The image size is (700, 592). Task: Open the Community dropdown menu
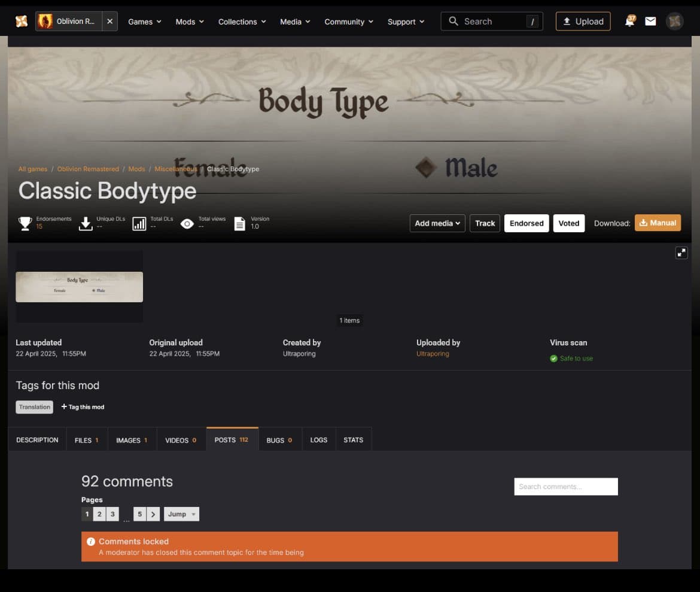click(x=349, y=22)
